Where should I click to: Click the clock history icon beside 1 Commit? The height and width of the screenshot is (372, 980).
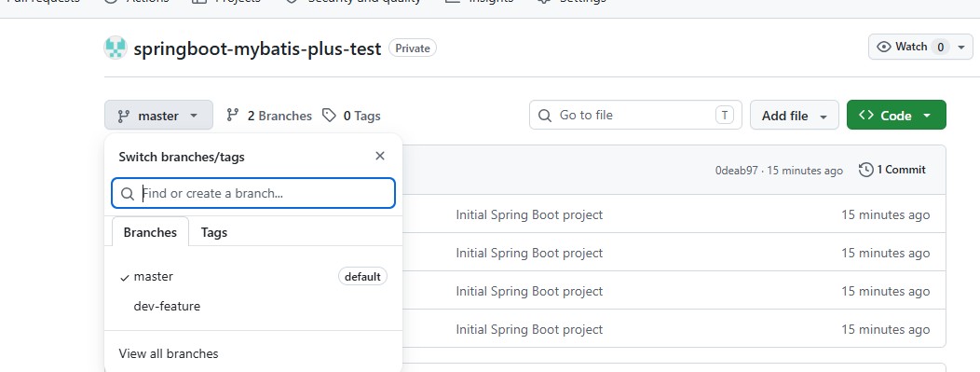click(865, 170)
